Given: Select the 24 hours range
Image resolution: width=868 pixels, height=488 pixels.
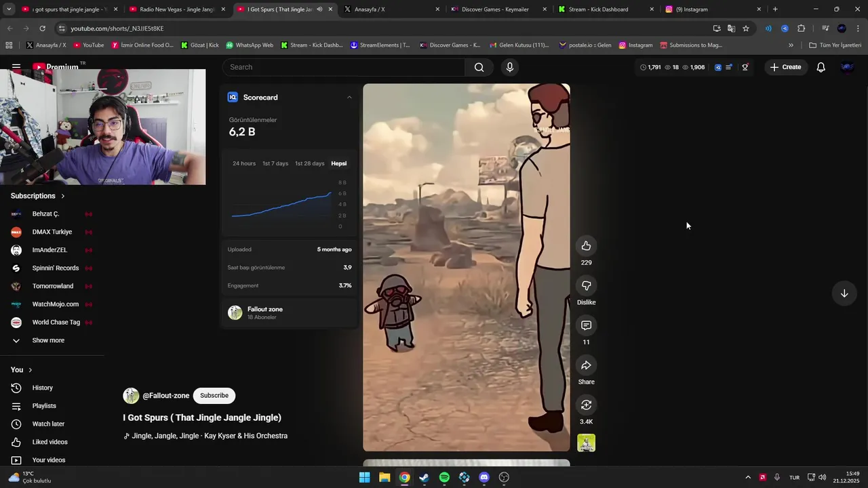Looking at the screenshot, I should tap(244, 163).
